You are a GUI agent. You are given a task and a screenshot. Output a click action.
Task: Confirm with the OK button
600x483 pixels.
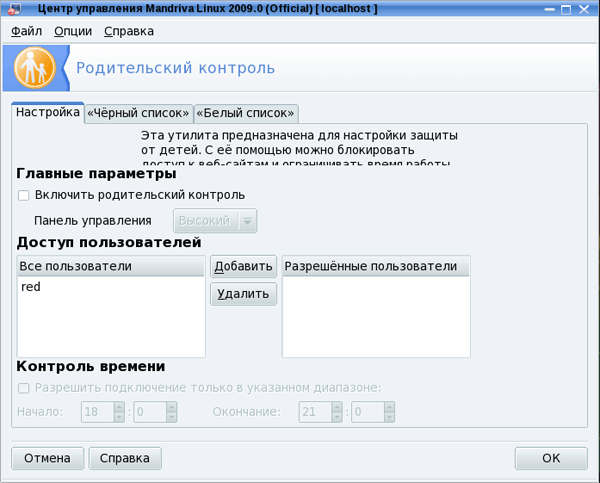(x=551, y=458)
